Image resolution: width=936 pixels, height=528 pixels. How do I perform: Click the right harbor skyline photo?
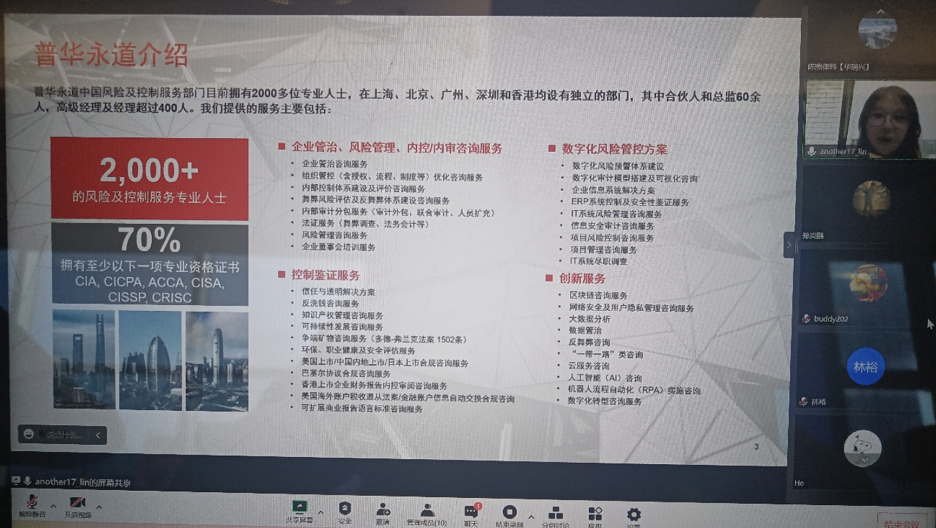pos(217,362)
